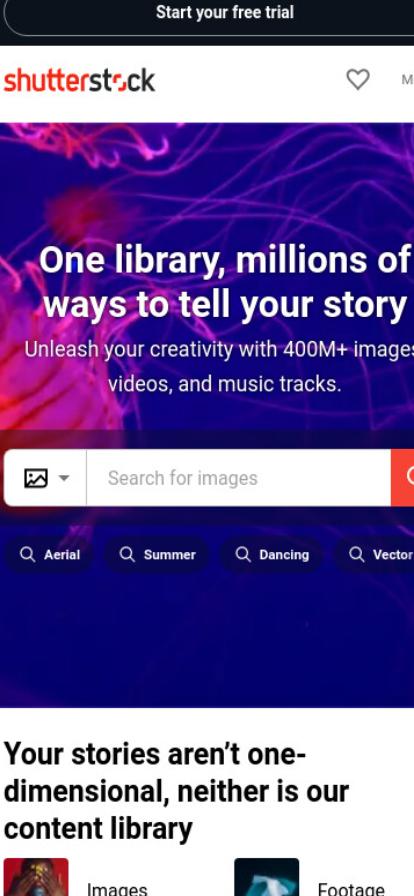Click the magnifier icon on the Vector chip

[356, 554]
